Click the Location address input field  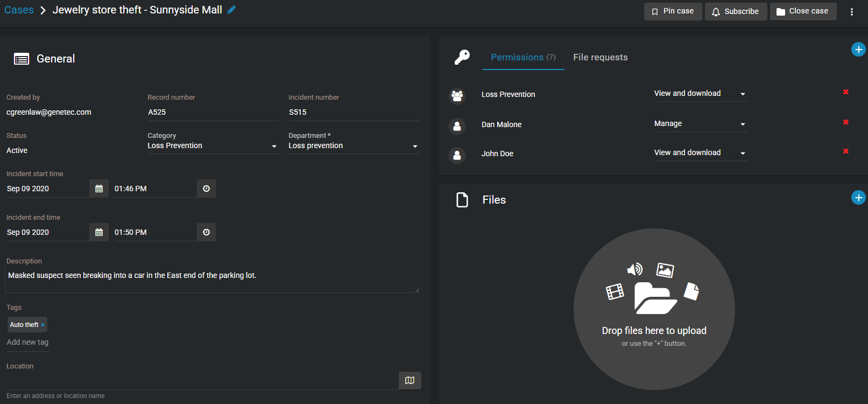(202, 381)
